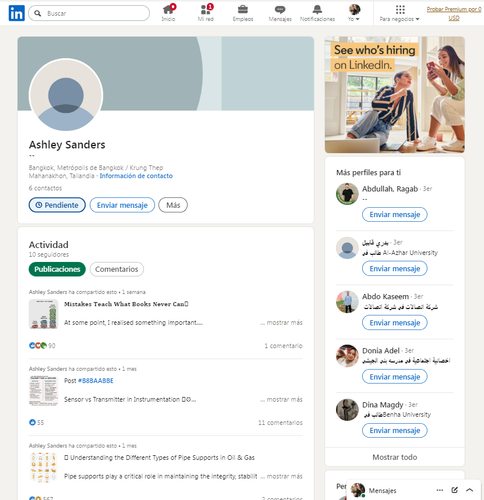Click Mostrar todo profiles link
The image size is (484, 500).
pos(395,457)
